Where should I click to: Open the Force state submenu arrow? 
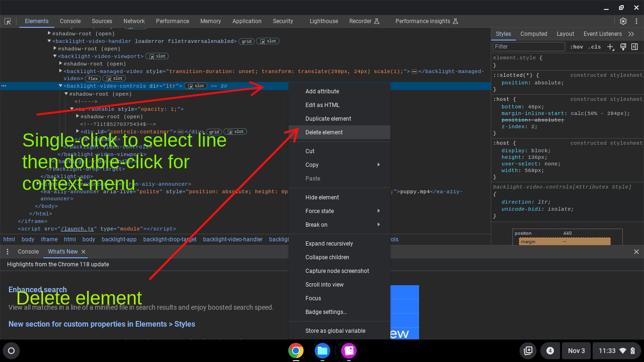tap(379, 211)
